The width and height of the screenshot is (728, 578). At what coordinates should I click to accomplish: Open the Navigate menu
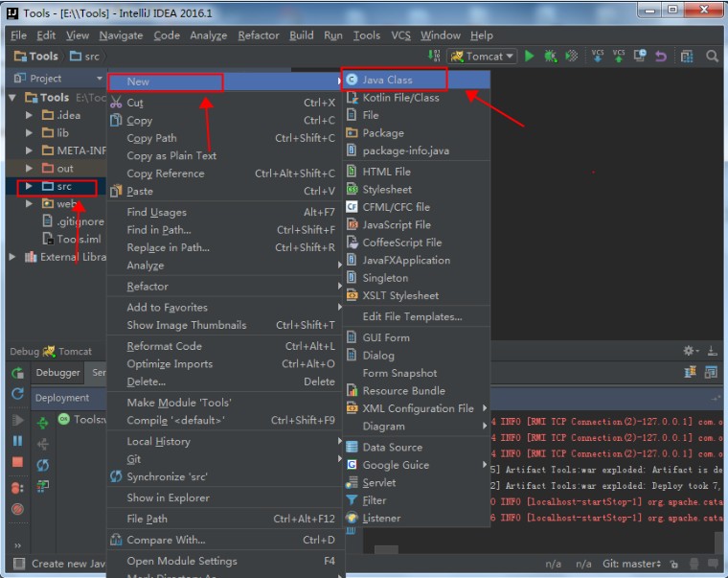pyautogui.click(x=121, y=35)
